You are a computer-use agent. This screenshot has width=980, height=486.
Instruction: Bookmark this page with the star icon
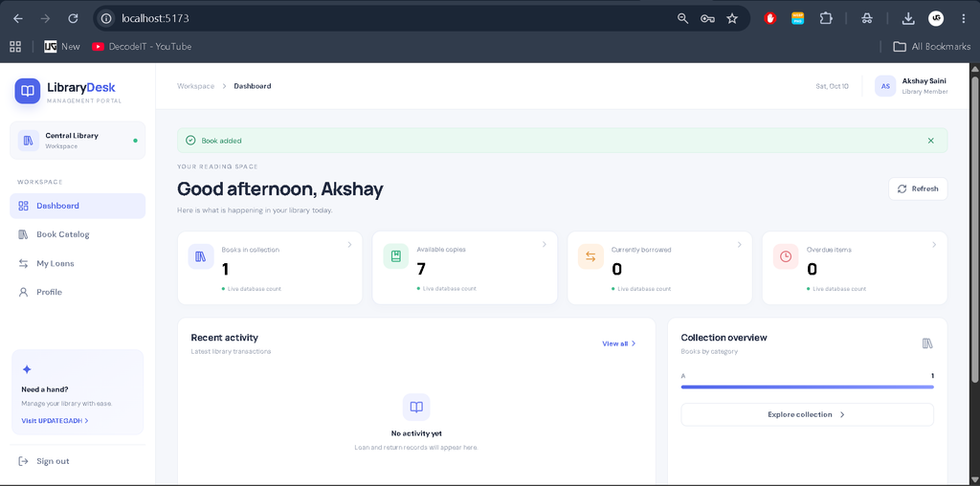pyautogui.click(x=732, y=19)
